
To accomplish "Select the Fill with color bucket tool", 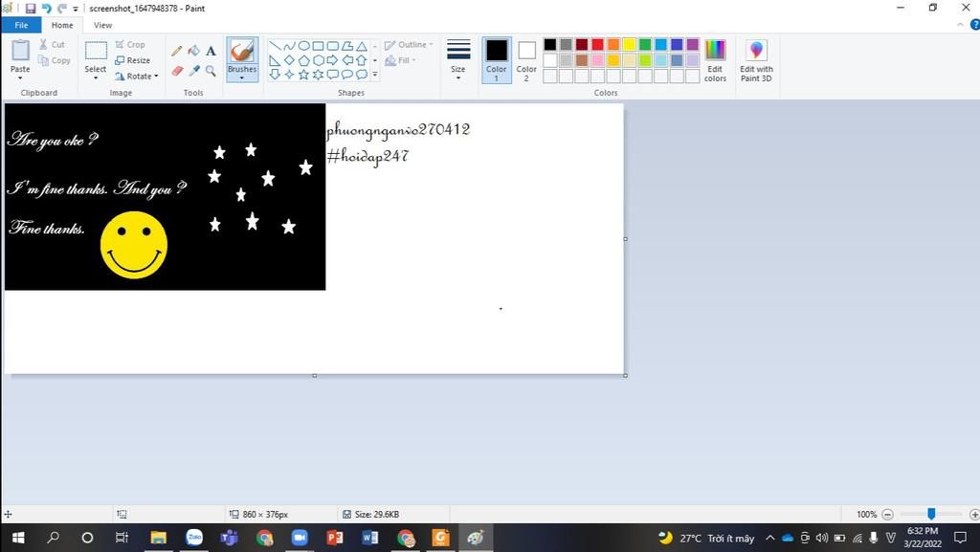I will click(194, 52).
